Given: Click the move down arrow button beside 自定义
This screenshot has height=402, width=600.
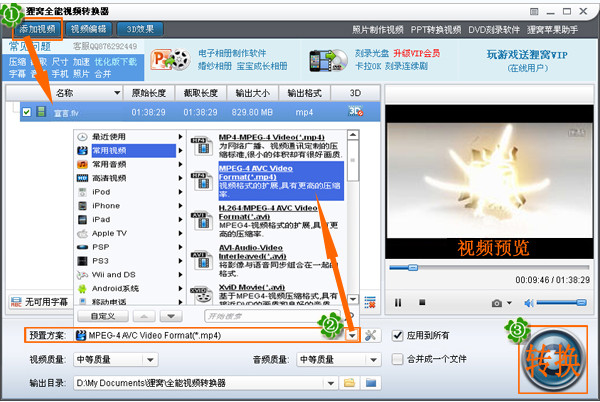Looking at the screenshot, I should (x=171, y=316).
